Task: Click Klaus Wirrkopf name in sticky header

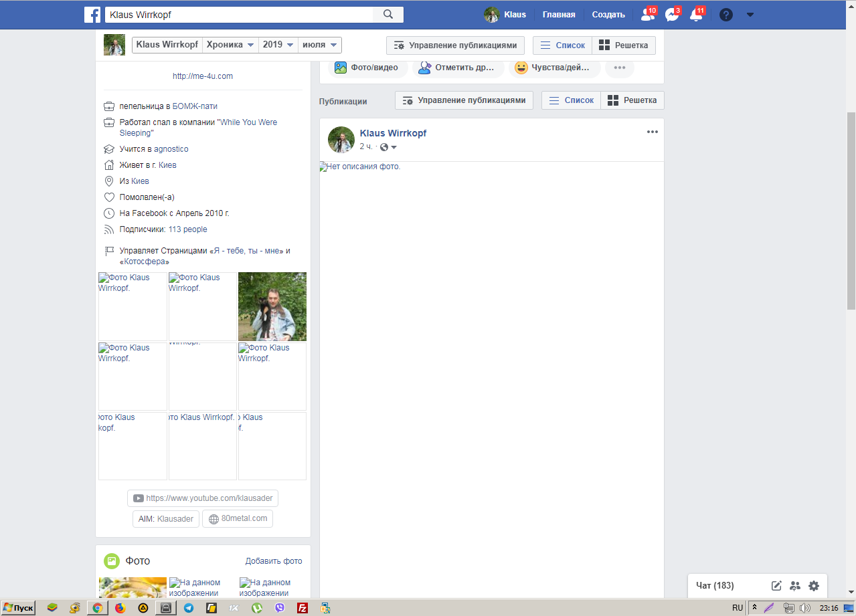Action: [167, 45]
